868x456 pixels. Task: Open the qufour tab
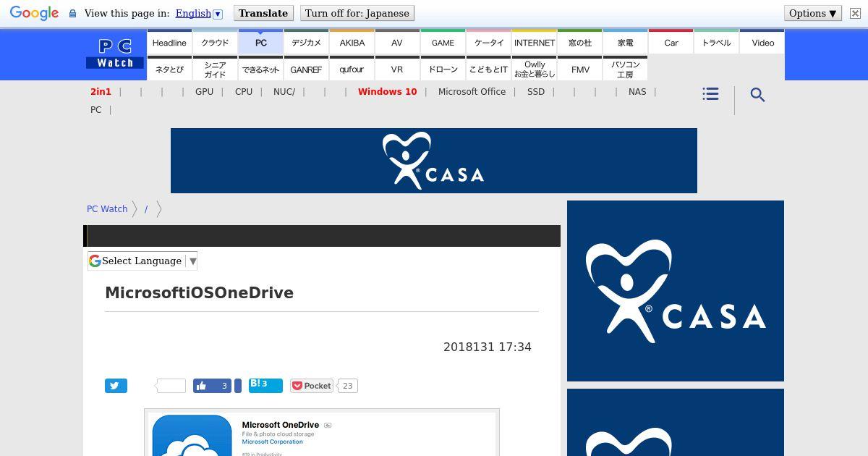[x=352, y=69]
